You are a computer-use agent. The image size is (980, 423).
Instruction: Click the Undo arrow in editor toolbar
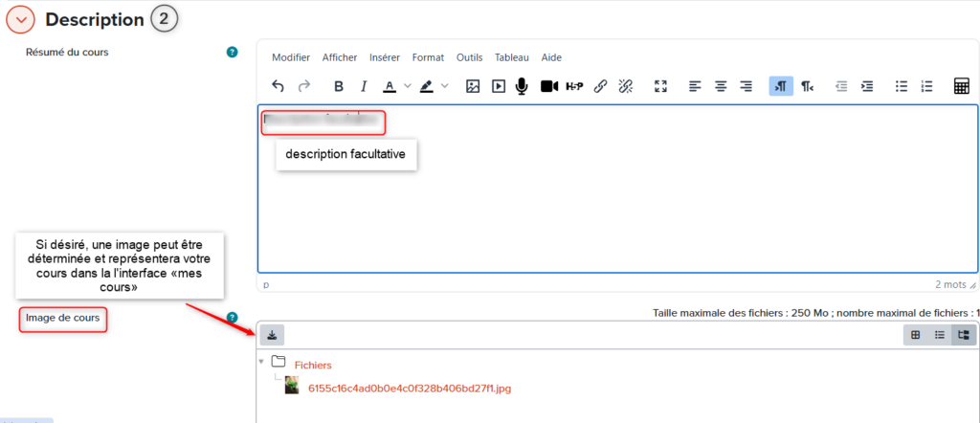278,86
